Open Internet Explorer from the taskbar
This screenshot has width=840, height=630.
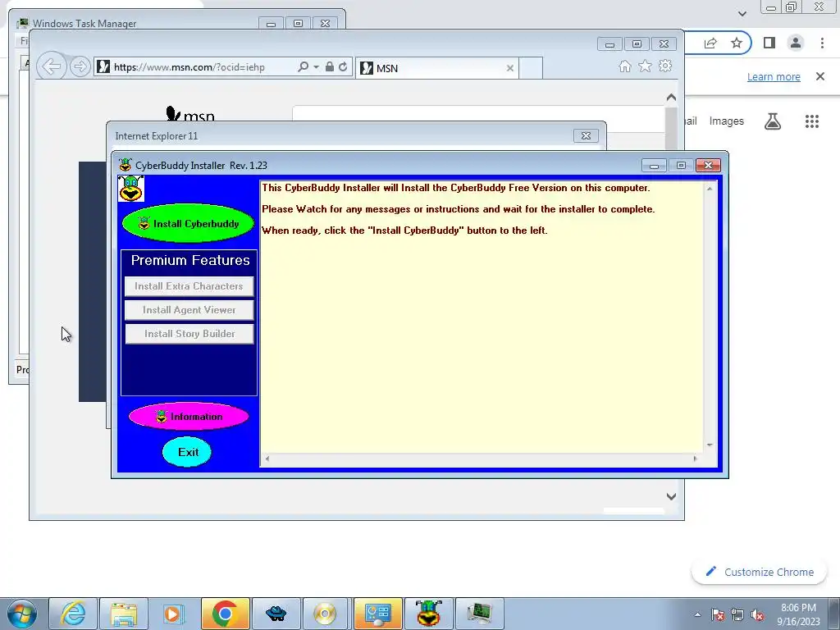click(73, 614)
